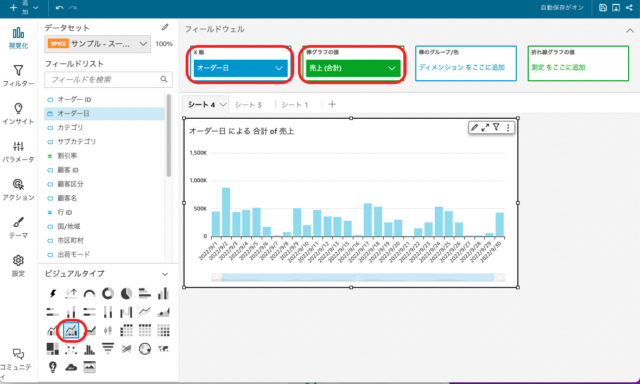The width and height of the screenshot is (640, 384).
Task: Click the 棒のグループ/色 field well
Action: 466,63
